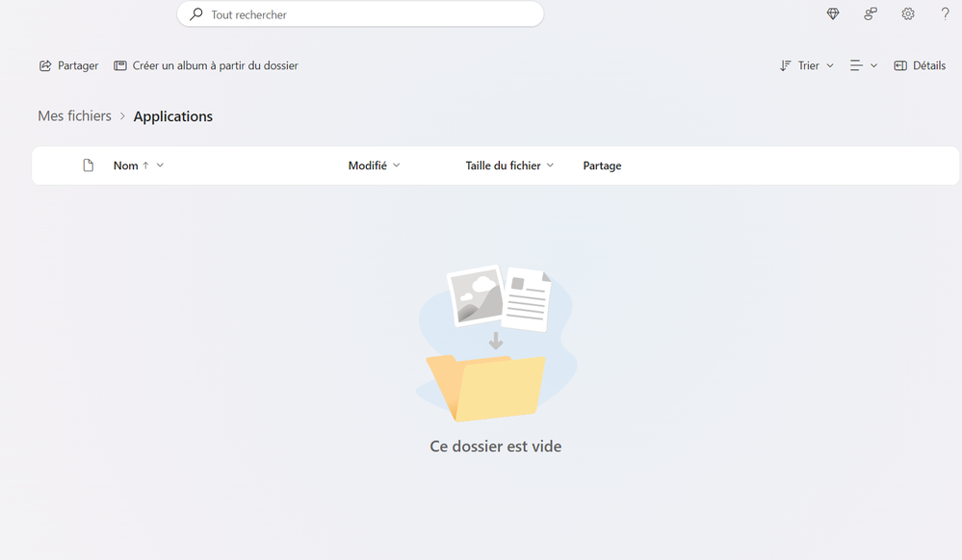Click the magnifier icon in search box

pyautogui.click(x=196, y=14)
